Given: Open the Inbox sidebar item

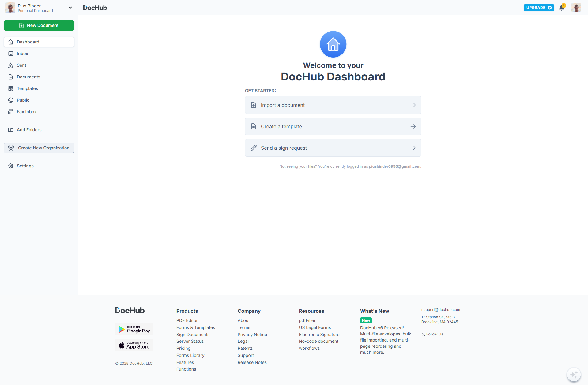Looking at the screenshot, I should (x=22, y=54).
